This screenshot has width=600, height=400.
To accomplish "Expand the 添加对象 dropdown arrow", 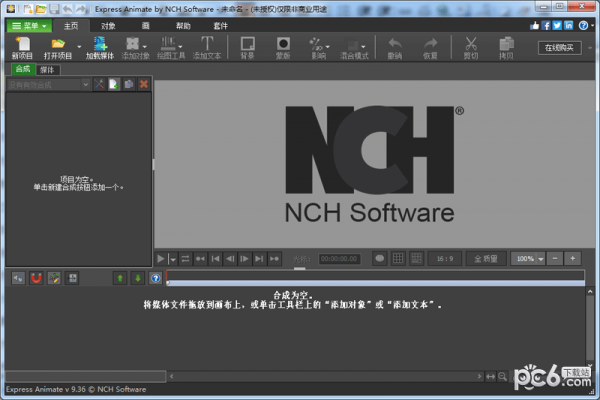I will tap(145, 47).
